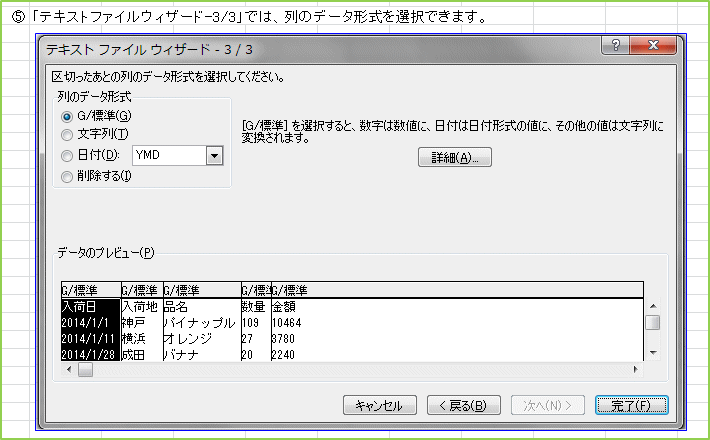
Task: Click the パイナップル cell
Action: point(200,323)
